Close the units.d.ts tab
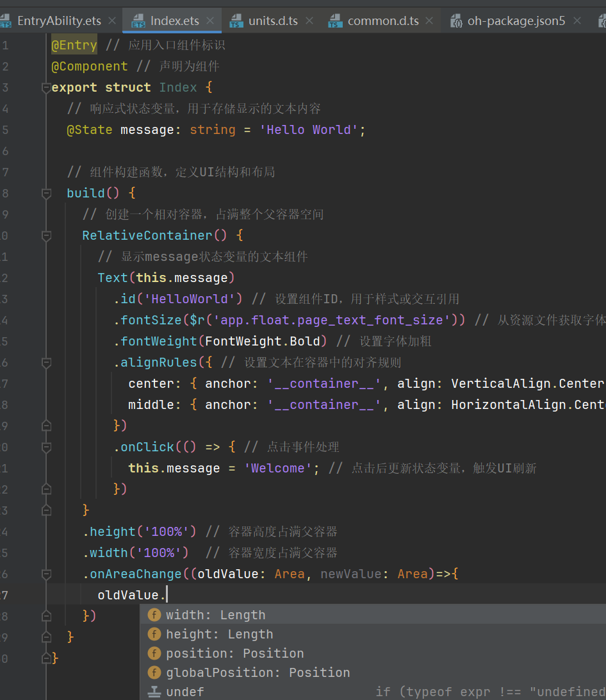Screen dimensions: 606x700 point(309,21)
